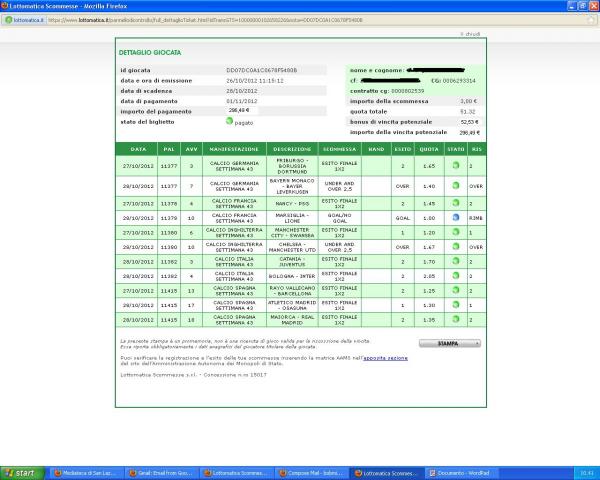
Task: Click status icon for Friburgo - Borussia Dortmund
Action: point(456,165)
